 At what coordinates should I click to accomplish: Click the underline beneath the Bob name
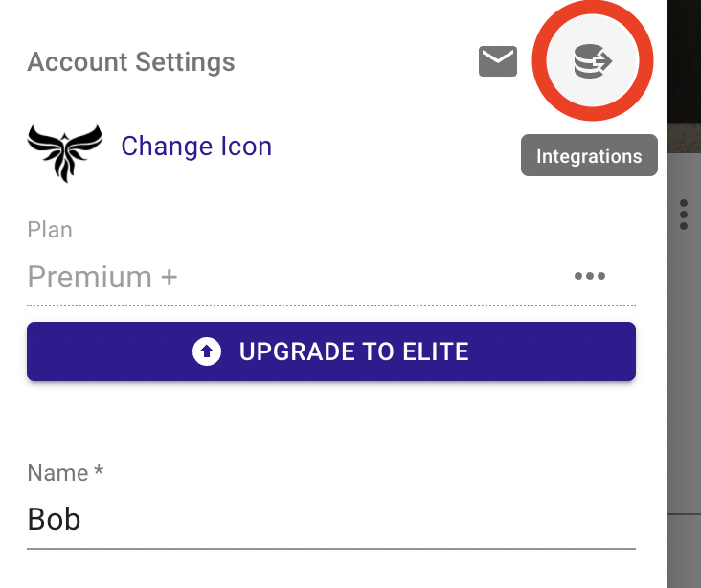point(331,548)
